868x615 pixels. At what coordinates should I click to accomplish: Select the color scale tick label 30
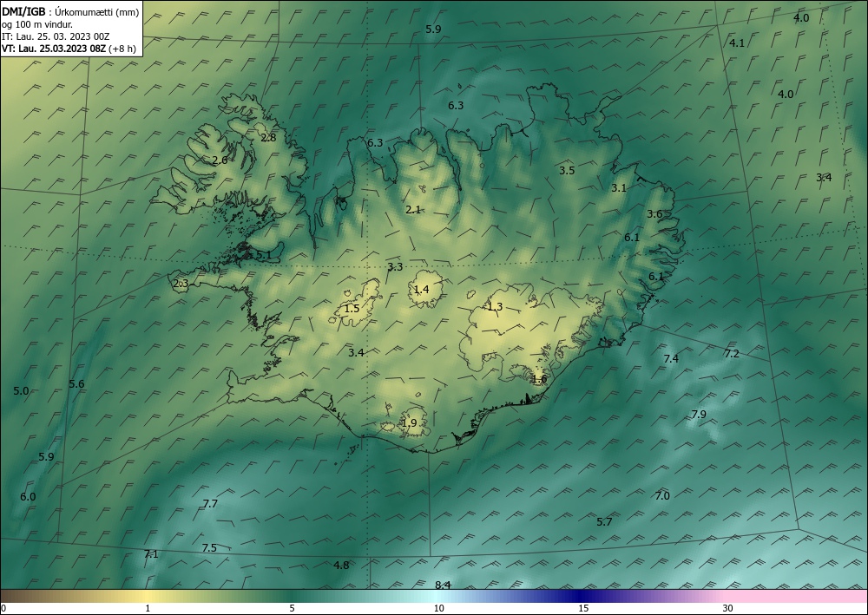tap(728, 609)
